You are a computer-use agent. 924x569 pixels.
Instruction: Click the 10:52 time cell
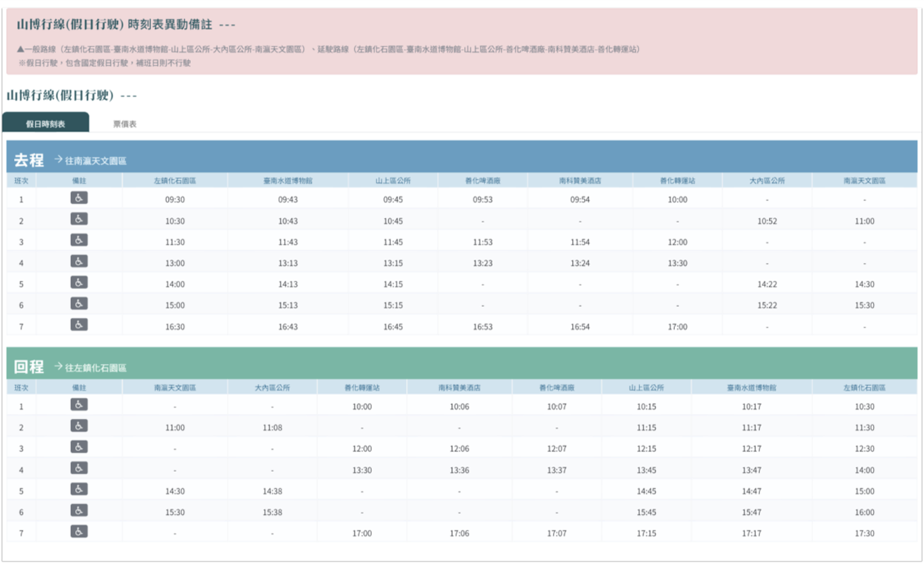(x=767, y=221)
